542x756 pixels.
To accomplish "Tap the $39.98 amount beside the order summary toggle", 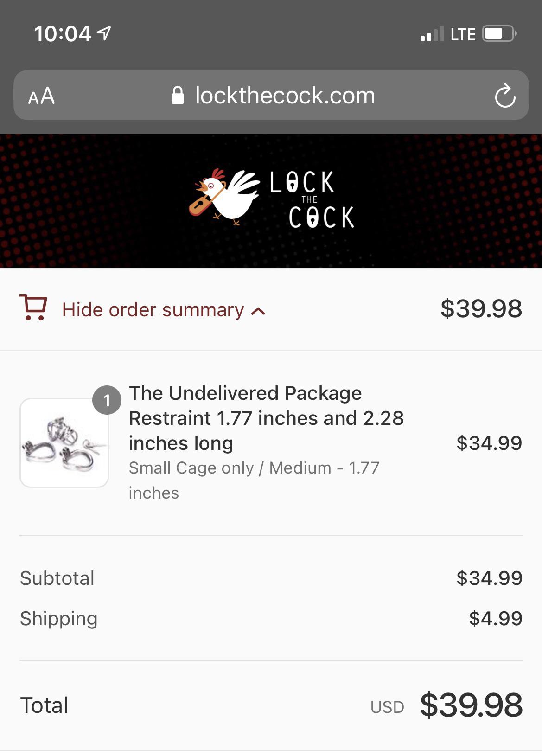I will [x=481, y=309].
